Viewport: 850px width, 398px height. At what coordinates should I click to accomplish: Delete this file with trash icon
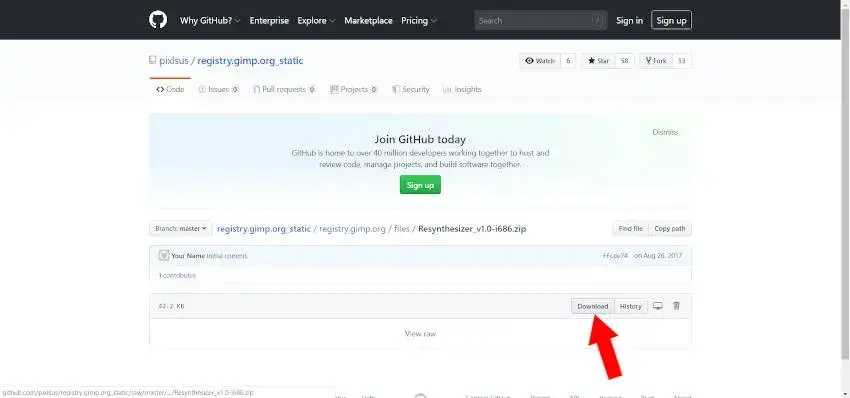[676, 306]
